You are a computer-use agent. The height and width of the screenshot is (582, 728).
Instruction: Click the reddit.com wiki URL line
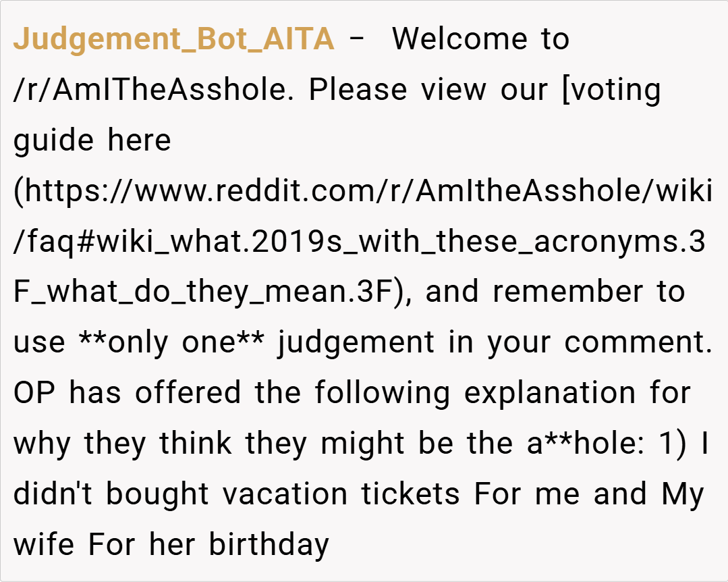click(363, 191)
